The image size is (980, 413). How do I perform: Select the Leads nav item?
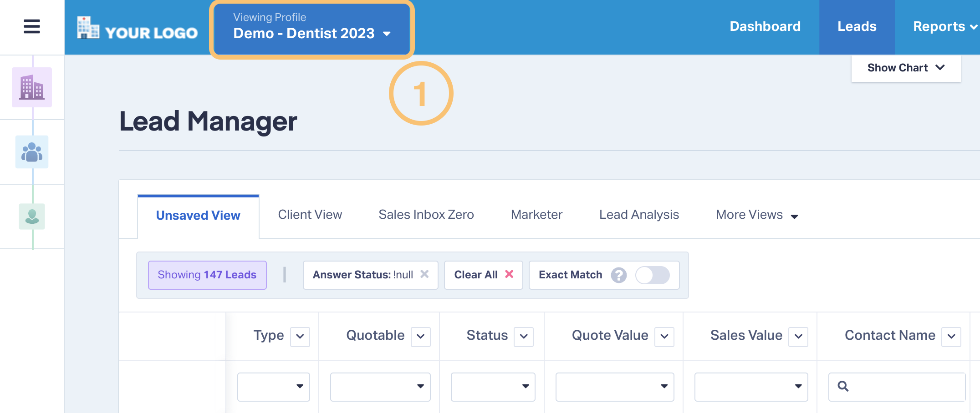pos(857,27)
